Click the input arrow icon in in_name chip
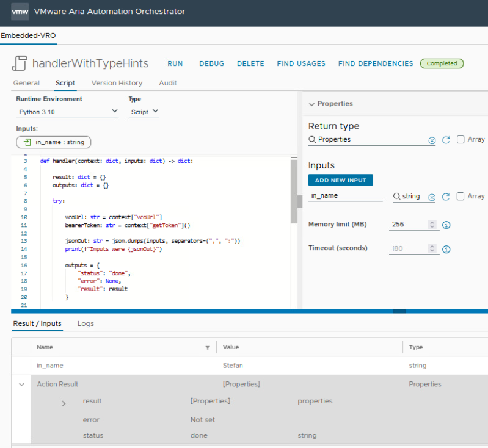488x448 pixels. (27, 142)
